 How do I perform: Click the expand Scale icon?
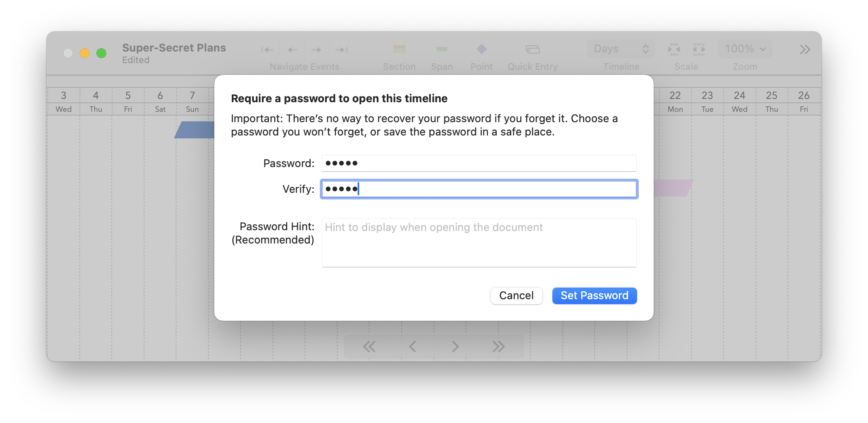tap(699, 49)
